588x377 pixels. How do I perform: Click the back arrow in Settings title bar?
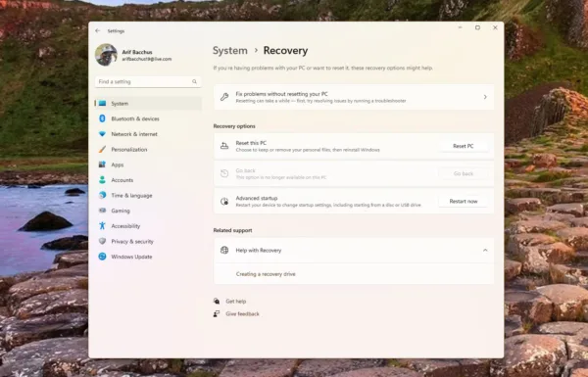(x=98, y=30)
